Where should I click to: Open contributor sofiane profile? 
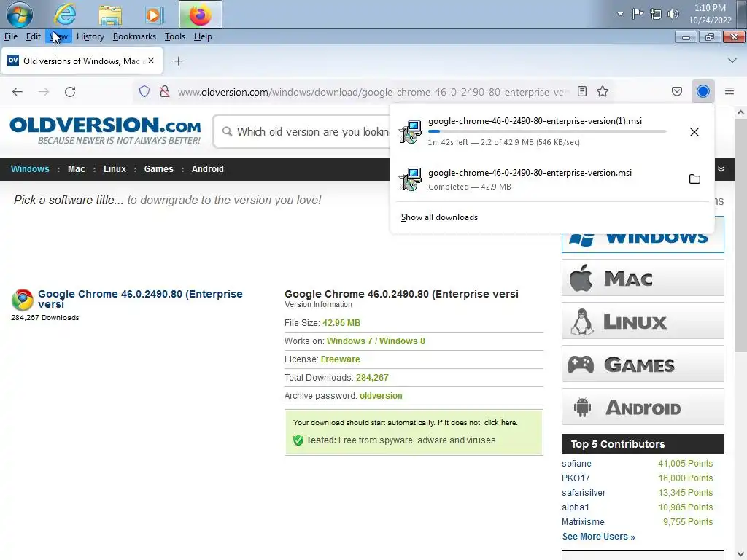(576, 463)
